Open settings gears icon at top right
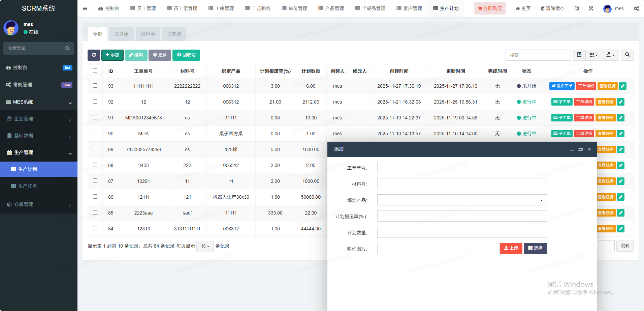This screenshot has width=644, height=311. pos(636,8)
